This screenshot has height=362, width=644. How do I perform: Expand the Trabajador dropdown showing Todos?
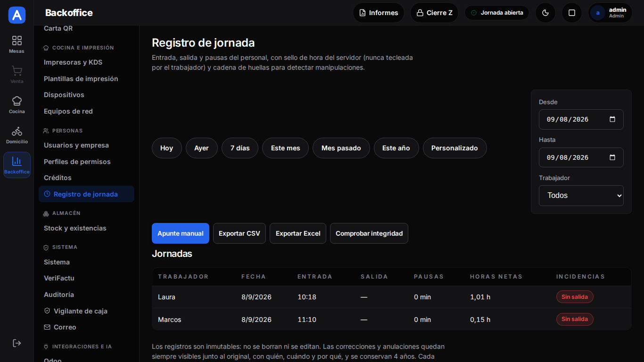[x=581, y=196]
